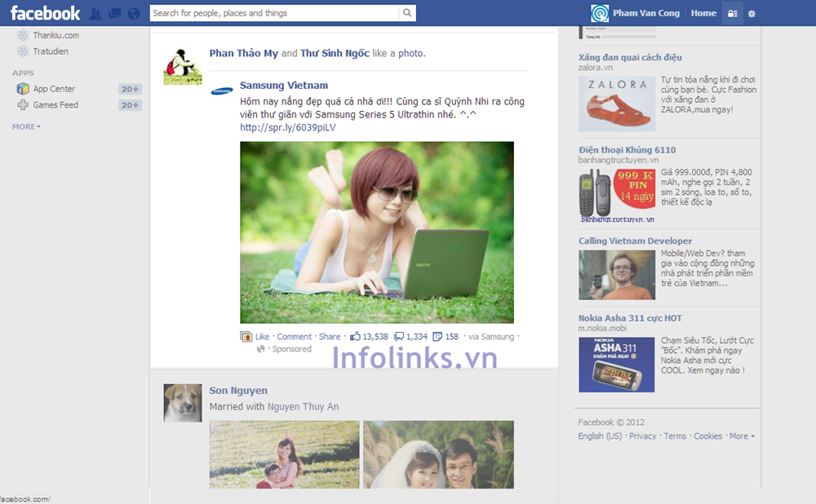This screenshot has width=816, height=504.
Task: Click the Facebook logo
Action: click(45, 13)
